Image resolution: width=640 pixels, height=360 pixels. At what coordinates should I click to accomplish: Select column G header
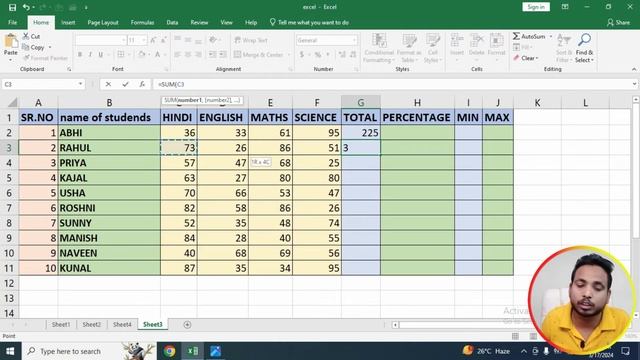coord(361,102)
